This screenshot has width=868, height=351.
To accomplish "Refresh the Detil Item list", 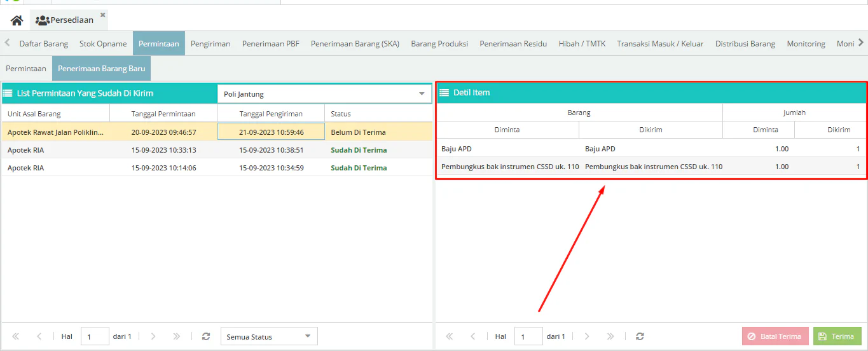I will (640, 336).
